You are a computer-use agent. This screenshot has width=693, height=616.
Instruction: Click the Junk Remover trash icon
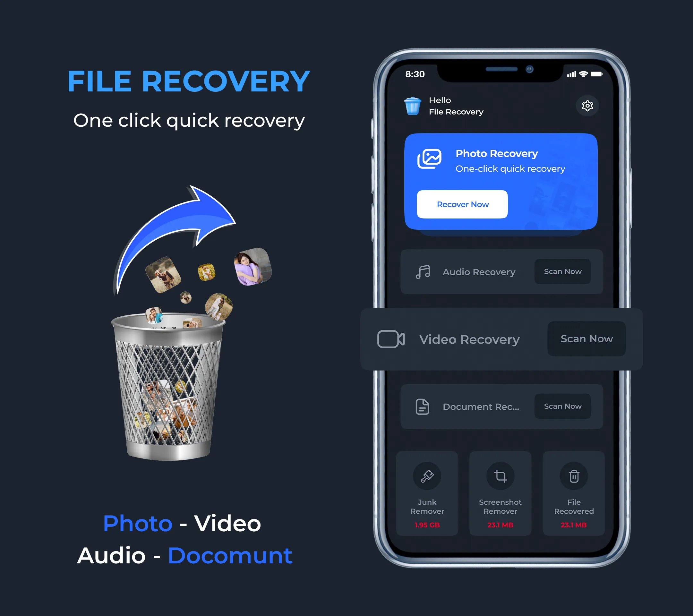(427, 476)
